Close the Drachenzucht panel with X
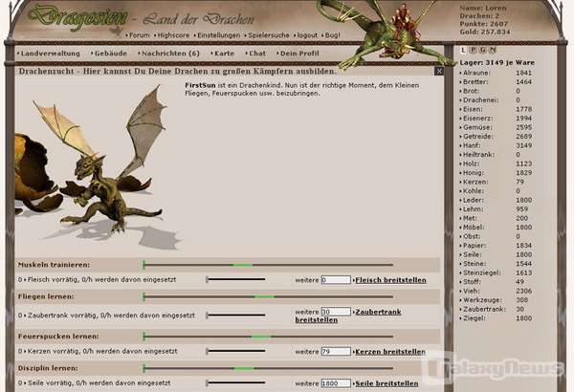This screenshot has height=392, width=574. coord(439,71)
